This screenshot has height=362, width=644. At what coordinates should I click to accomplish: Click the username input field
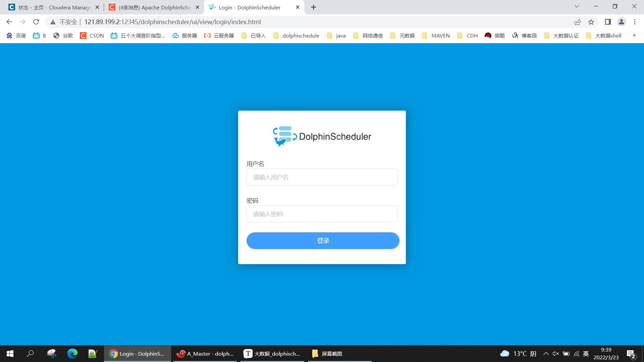(322, 177)
